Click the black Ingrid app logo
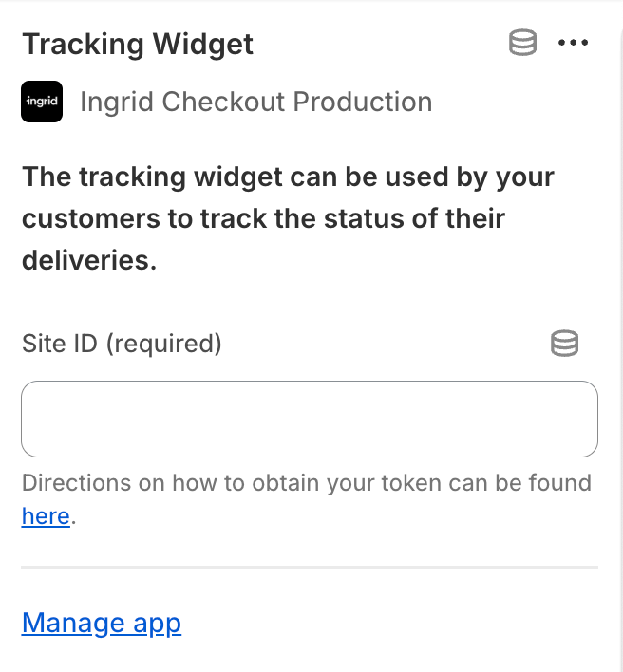Image resolution: width=623 pixels, height=672 pixels. [42, 102]
